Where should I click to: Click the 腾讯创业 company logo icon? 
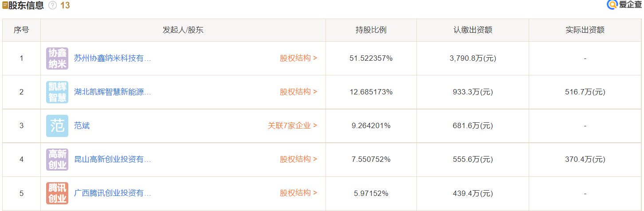(x=57, y=193)
